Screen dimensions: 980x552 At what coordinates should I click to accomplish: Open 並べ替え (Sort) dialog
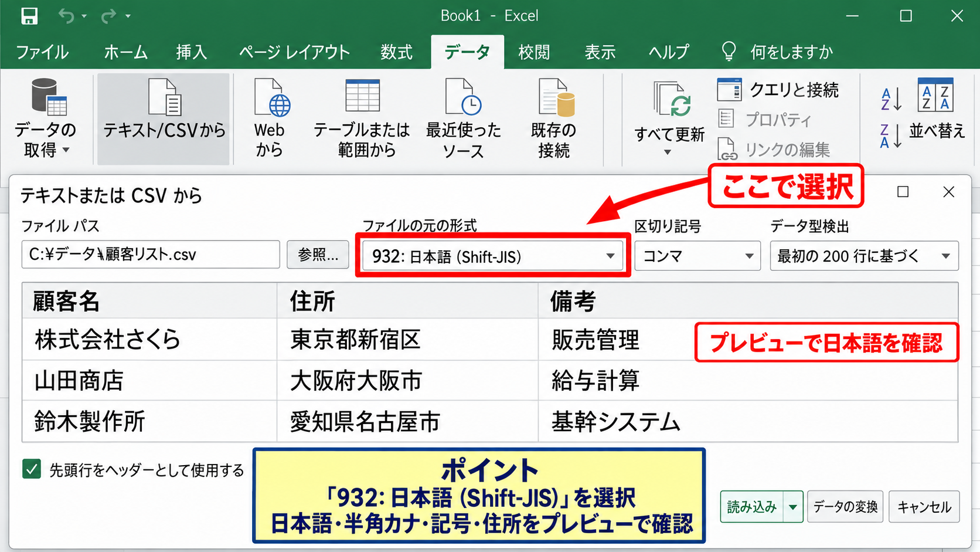pos(936,109)
